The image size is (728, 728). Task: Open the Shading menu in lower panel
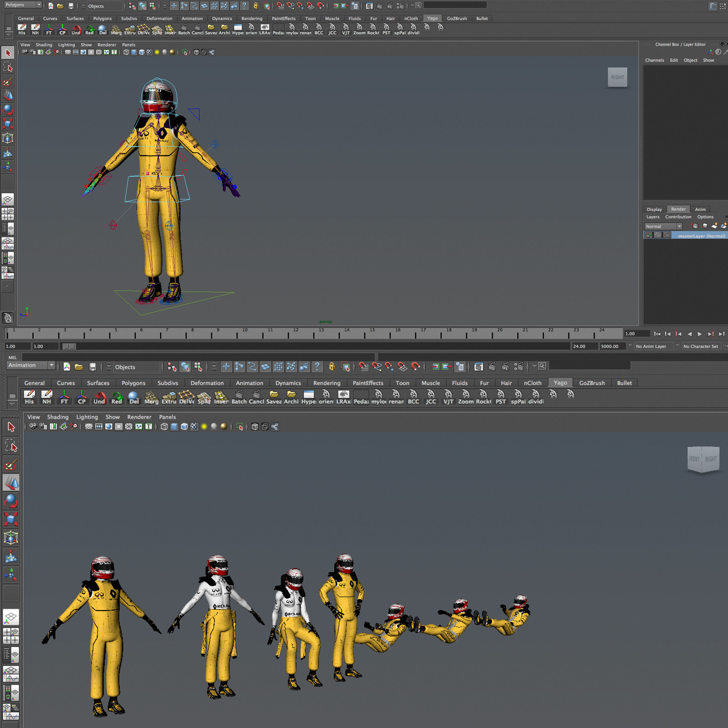58,417
